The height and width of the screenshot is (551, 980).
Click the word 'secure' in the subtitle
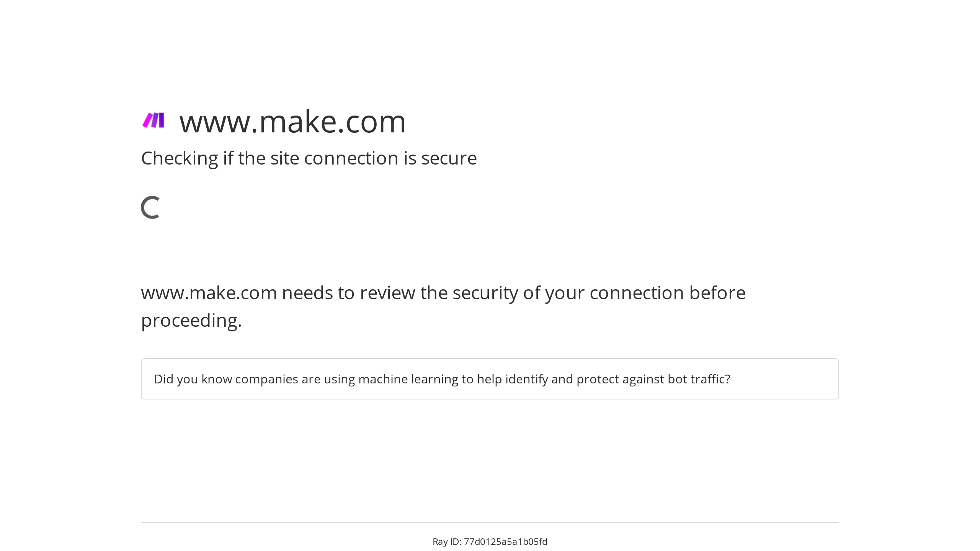coord(449,158)
